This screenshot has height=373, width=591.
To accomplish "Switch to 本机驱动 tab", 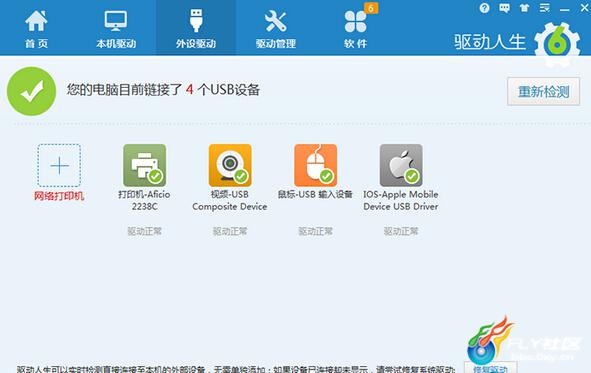I will coord(116,29).
